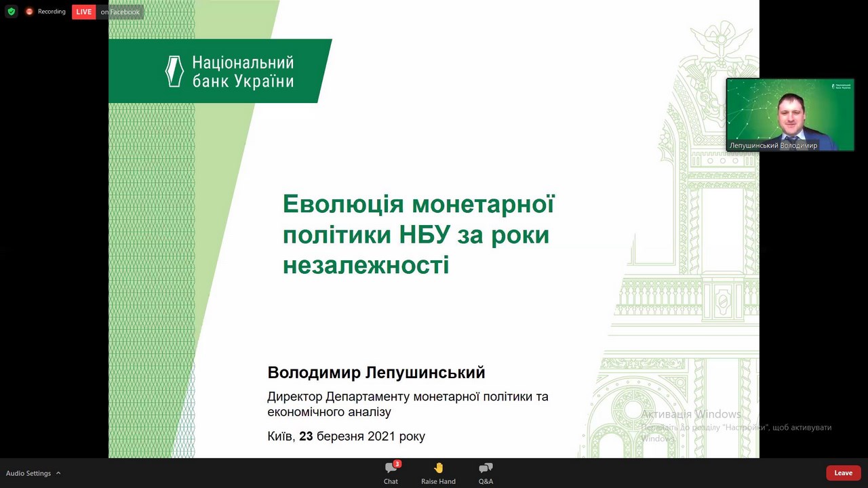The height and width of the screenshot is (488, 868).
Task: Toggle Raise Hand
Action: (438, 472)
